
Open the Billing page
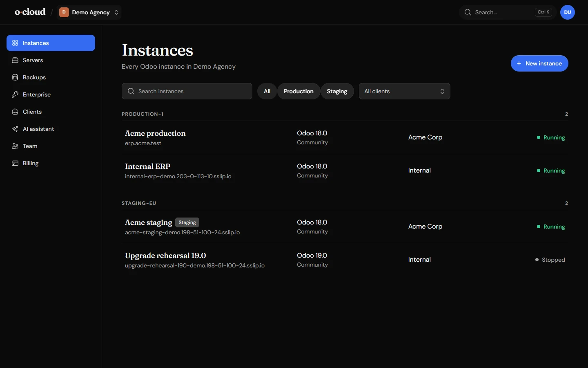pyautogui.click(x=51, y=163)
